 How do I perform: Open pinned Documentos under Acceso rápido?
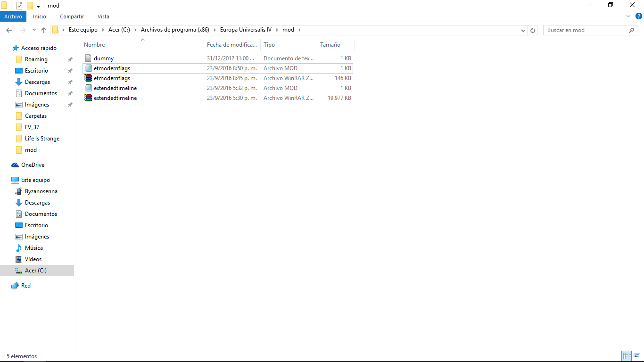pos(41,93)
